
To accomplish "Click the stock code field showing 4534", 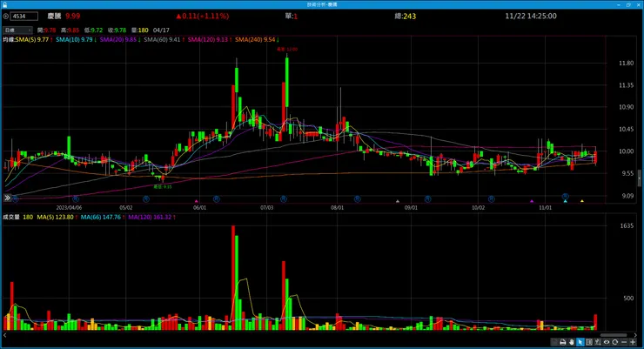I will (x=23, y=17).
